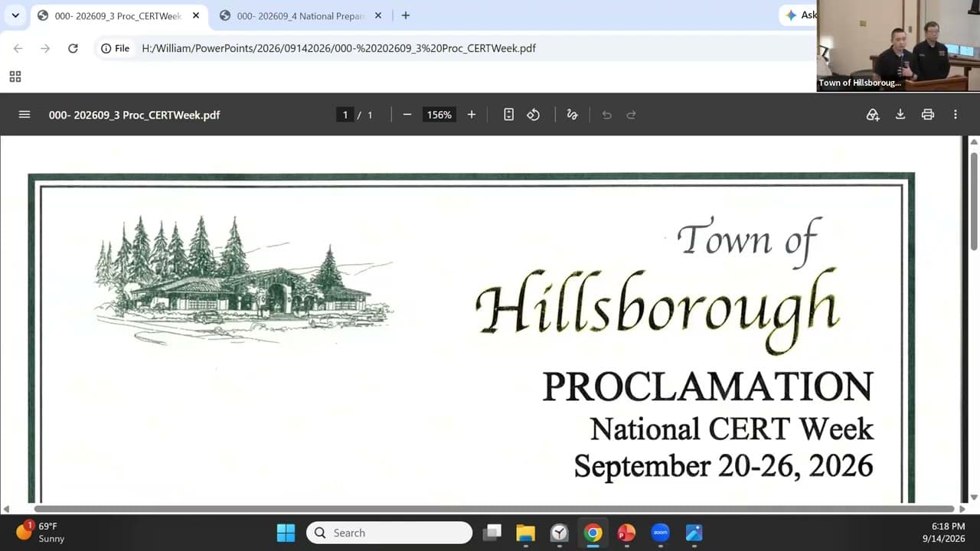Open more actions menu in PDF toolbar
This screenshot has height=551, width=980.
955,115
